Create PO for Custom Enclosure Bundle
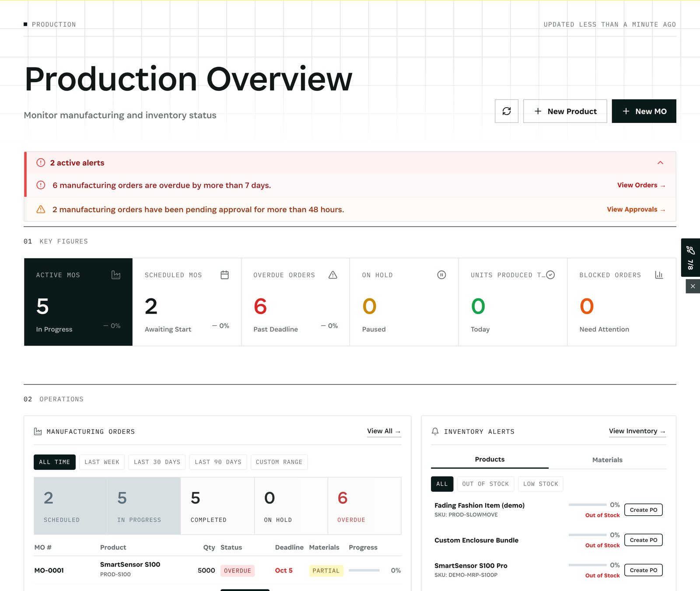 pos(644,540)
